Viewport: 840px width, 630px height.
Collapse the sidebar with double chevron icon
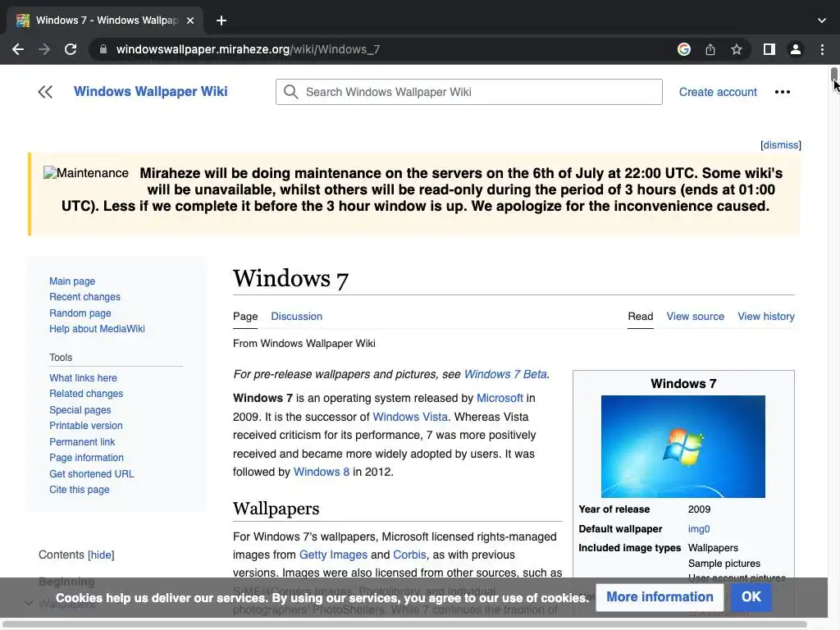click(45, 92)
